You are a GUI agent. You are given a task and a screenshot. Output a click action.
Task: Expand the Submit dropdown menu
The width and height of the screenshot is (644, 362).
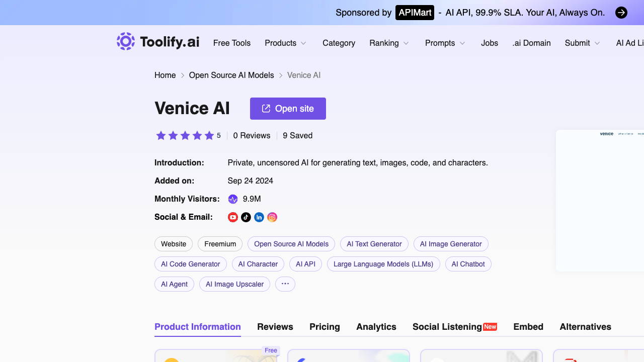click(x=583, y=43)
